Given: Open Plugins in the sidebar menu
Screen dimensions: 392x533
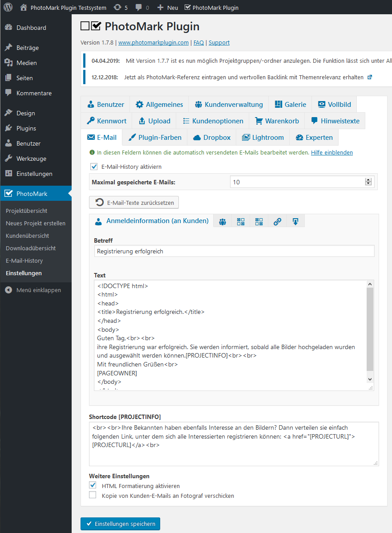Looking at the screenshot, I should click(x=26, y=128).
